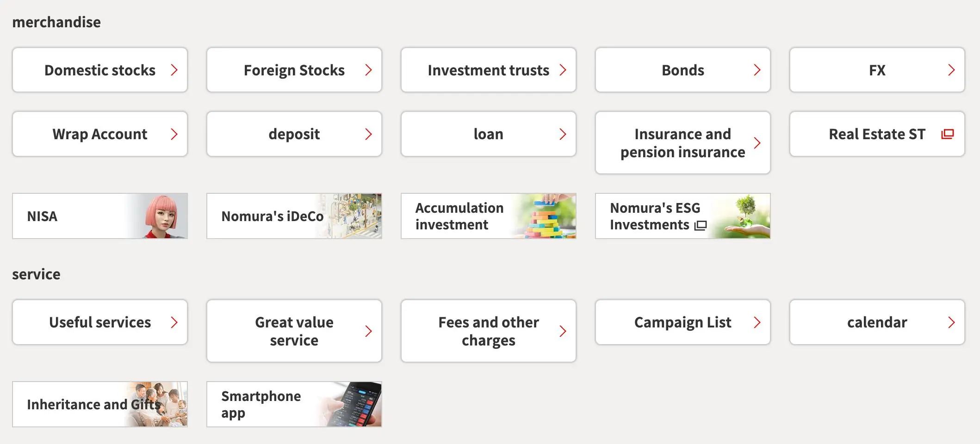The image size is (980, 444).
Task: Open the Investment trusts page
Action: (x=489, y=70)
